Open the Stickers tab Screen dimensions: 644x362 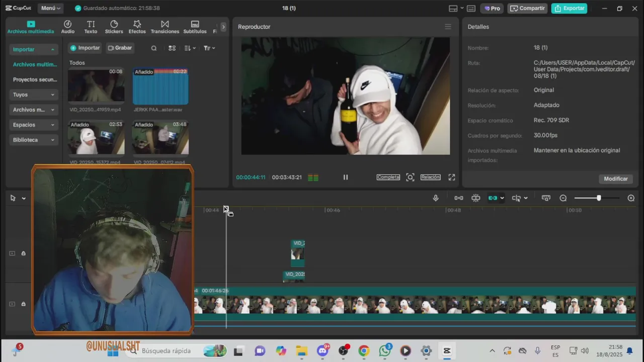[x=114, y=27]
